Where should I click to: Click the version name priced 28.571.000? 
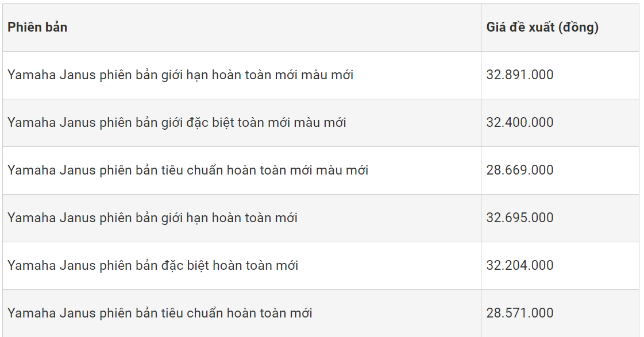point(160,313)
